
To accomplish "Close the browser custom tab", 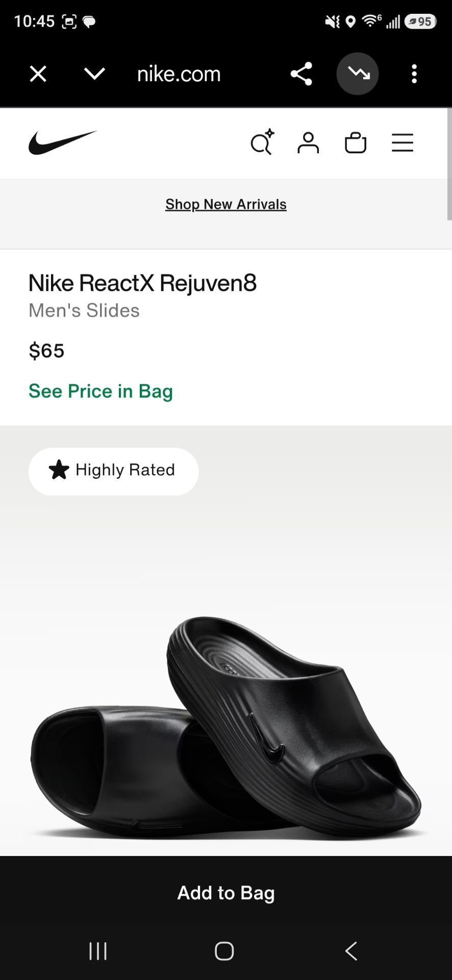I will click(38, 74).
